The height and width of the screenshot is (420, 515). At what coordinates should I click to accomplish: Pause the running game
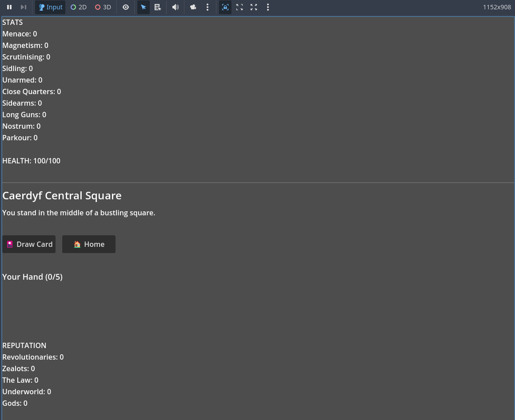[9, 7]
